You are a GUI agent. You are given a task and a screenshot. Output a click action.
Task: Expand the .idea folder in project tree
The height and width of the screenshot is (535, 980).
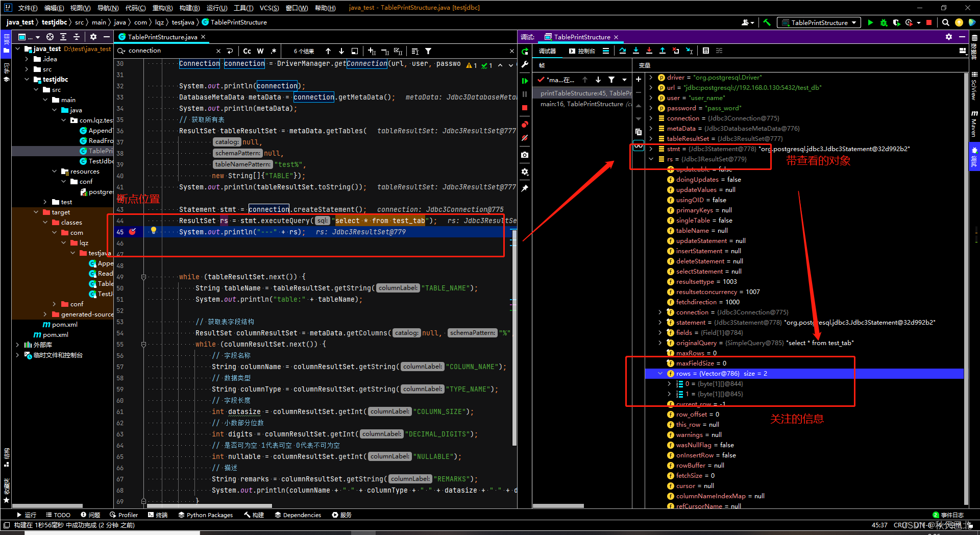27,59
